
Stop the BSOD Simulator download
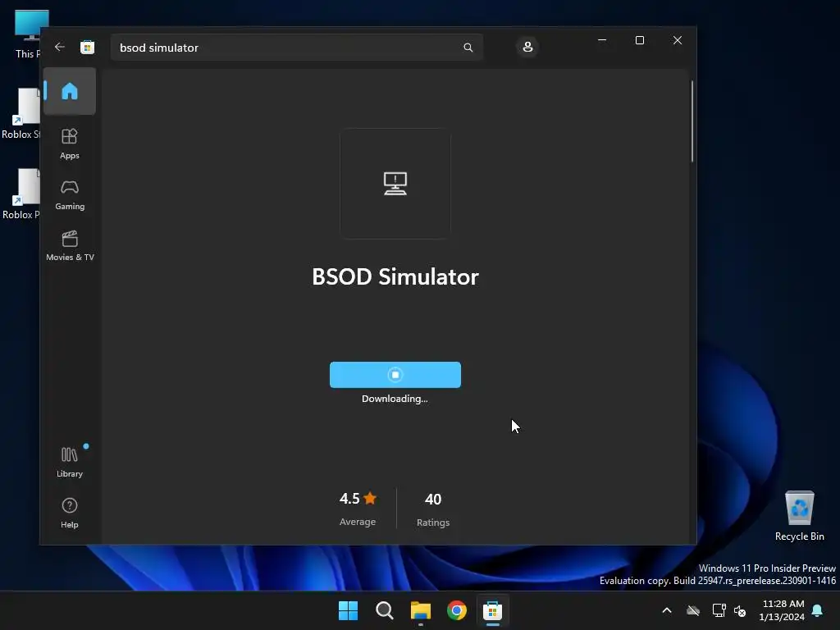click(x=395, y=375)
